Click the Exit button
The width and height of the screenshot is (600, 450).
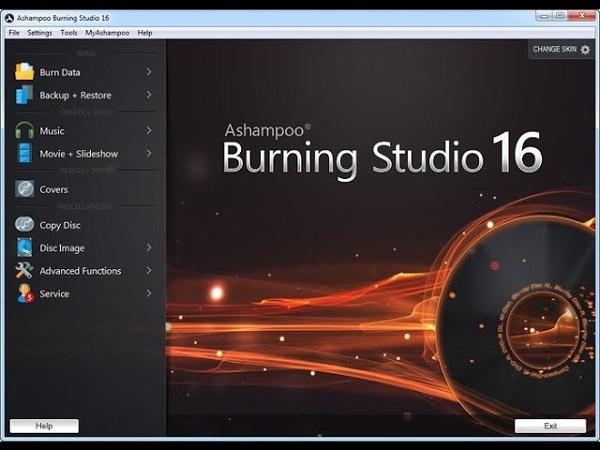pos(550,426)
